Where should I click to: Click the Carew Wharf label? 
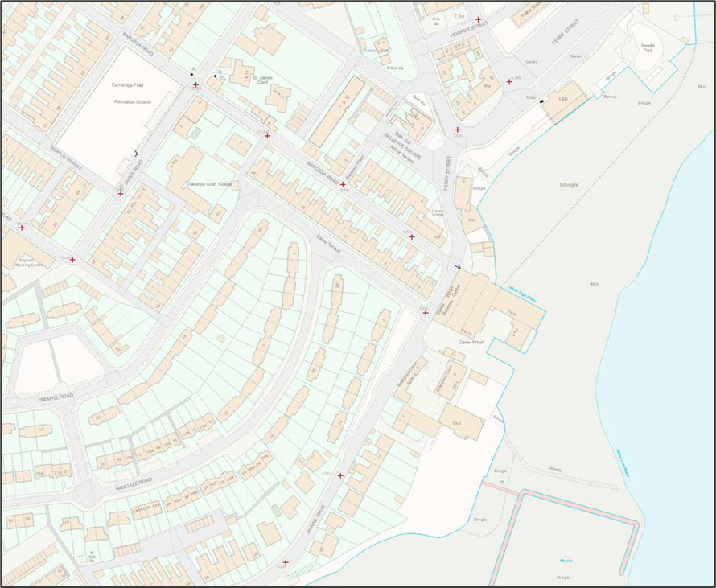click(470, 342)
